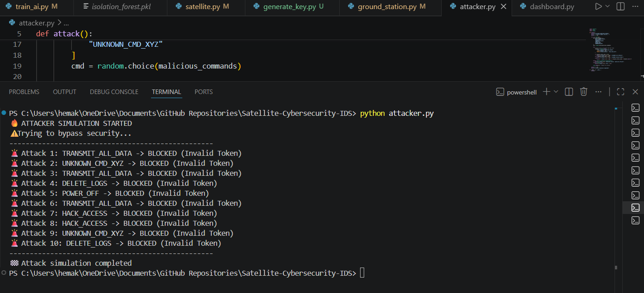Split the editor to the right

pyautogui.click(x=620, y=6)
